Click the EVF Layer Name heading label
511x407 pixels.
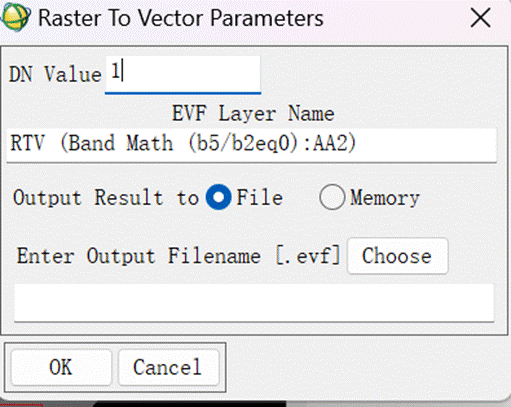coord(253,114)
